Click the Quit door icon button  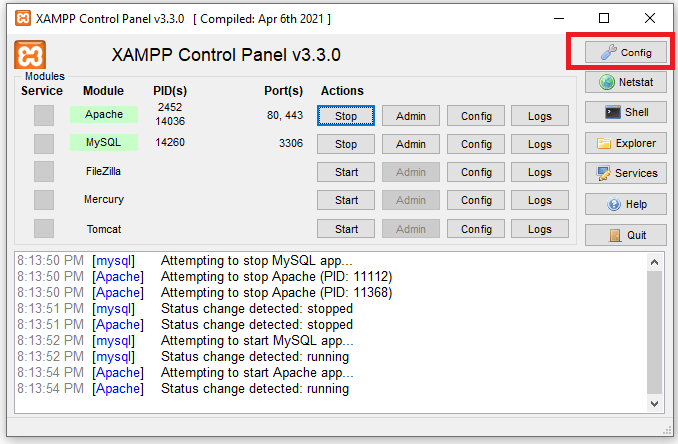tap(626, 235)
